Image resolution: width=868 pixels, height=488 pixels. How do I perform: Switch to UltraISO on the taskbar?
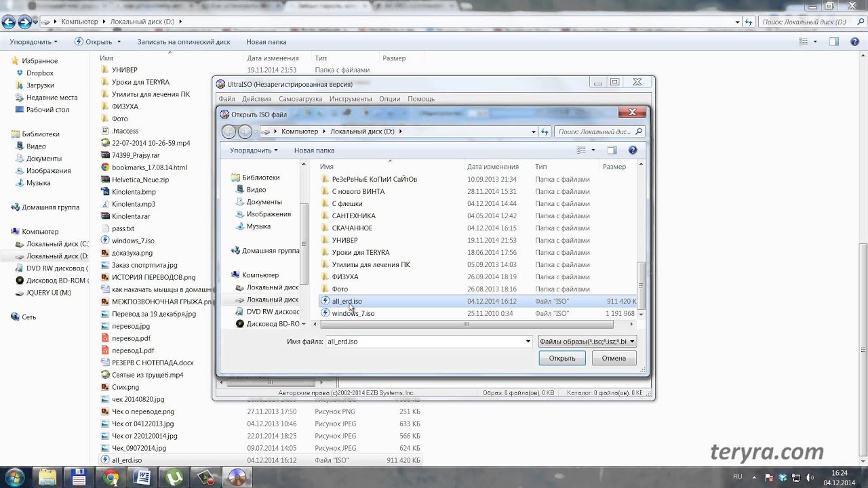(x=236, y=477)
